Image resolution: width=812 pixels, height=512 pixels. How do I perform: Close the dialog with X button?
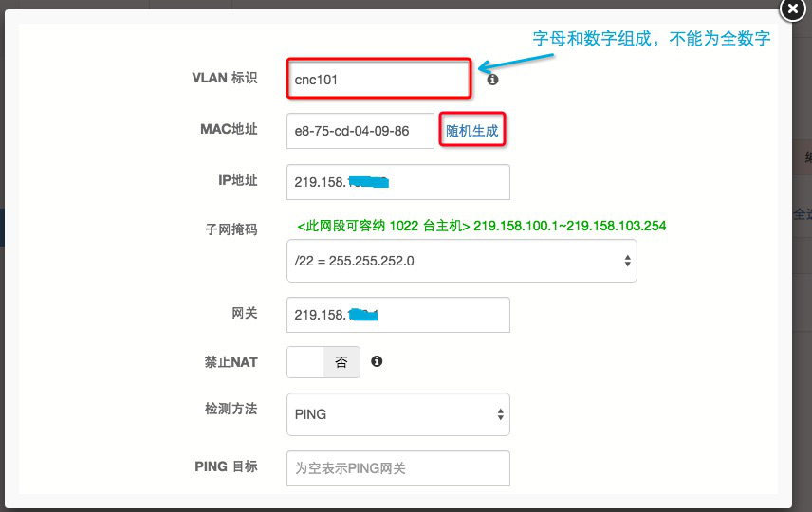coord(792,9)
